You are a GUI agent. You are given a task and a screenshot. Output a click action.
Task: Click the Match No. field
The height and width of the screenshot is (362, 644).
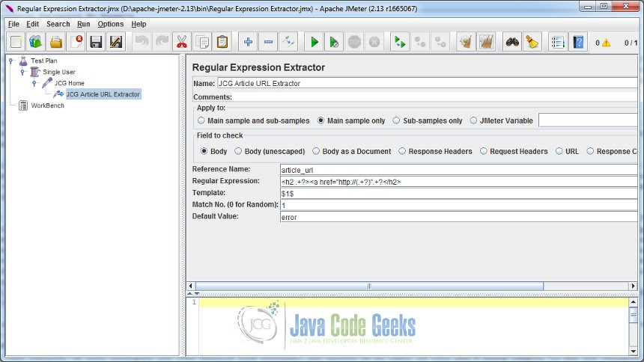(x=459, y=205)
